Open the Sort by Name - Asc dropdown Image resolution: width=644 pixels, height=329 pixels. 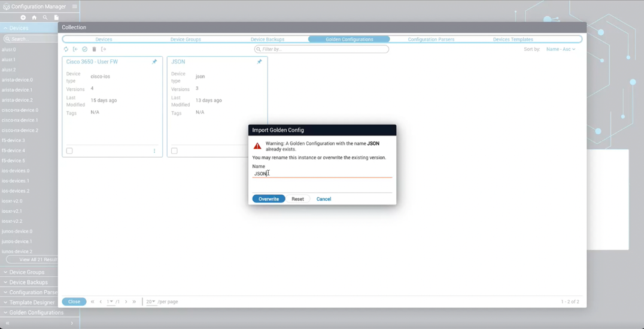561,49
